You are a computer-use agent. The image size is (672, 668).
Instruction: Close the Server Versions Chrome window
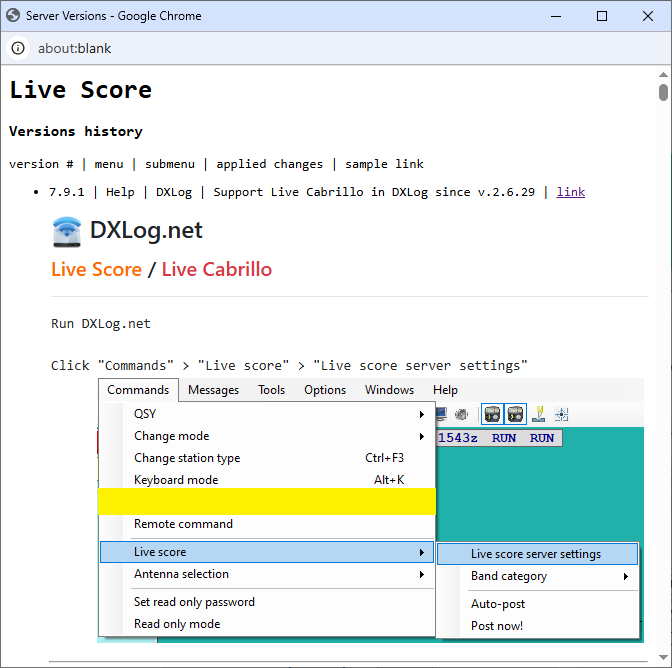(648, 16)
